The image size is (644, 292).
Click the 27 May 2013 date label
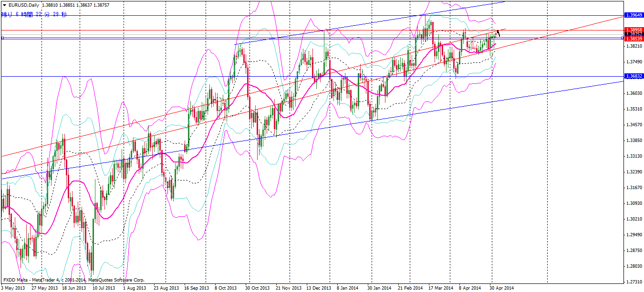coord(43,288)
